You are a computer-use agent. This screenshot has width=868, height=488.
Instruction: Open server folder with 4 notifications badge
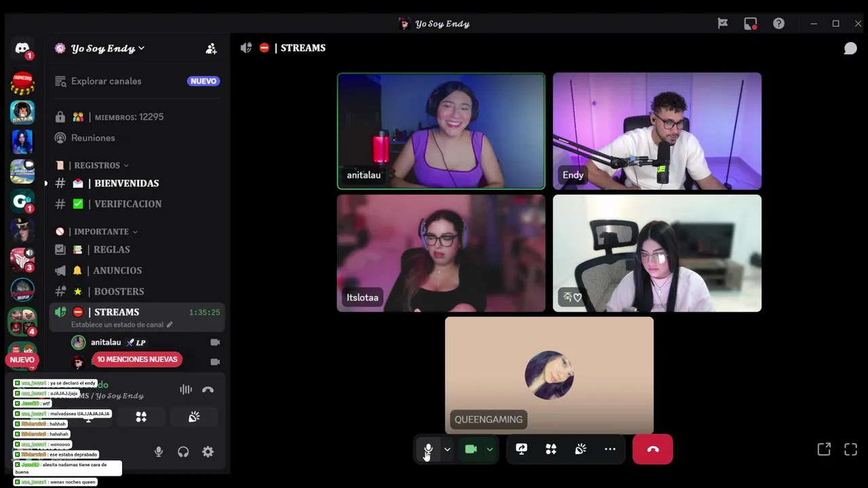coord(22,321)
